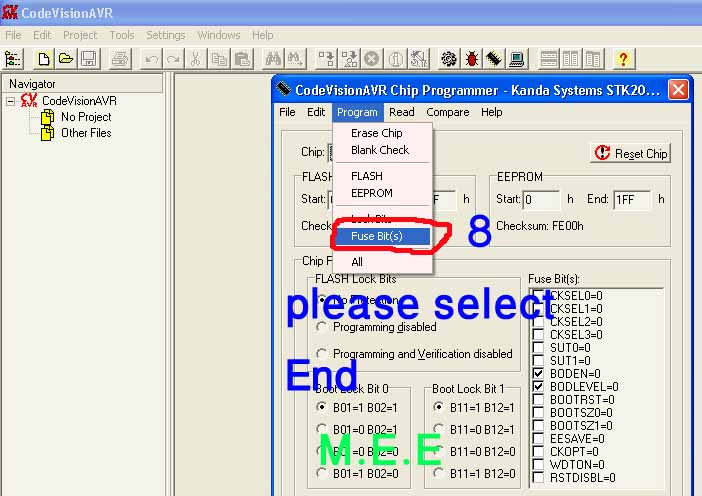Open the programmer's Compare menu
The height and width of the screenshot is (496, 702).
pos(448,112)
